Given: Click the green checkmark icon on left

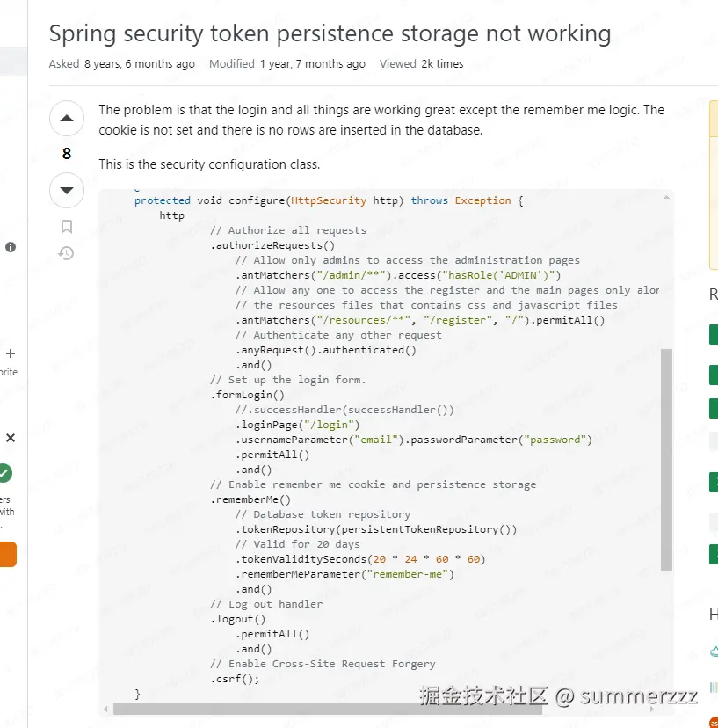Looking at the screenshot, I should point(4,474).
